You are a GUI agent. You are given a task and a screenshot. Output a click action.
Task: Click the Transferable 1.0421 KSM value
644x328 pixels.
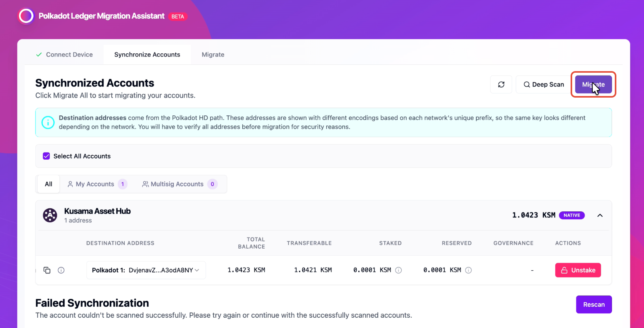click(313, 270)
